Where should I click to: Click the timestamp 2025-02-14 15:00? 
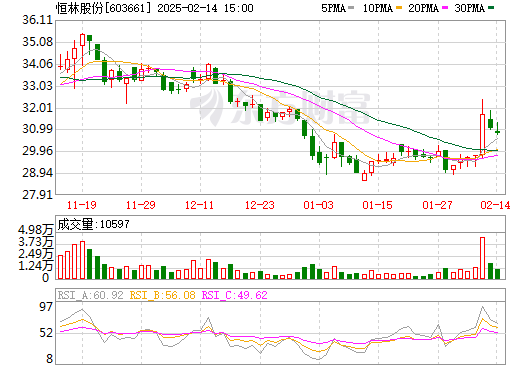205,8
